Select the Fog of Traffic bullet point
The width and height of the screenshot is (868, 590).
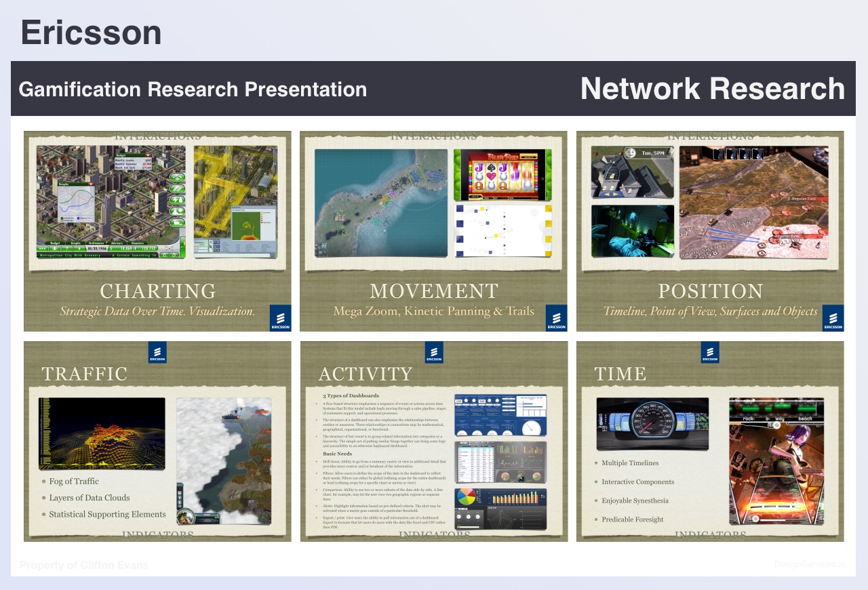(73, 481)
